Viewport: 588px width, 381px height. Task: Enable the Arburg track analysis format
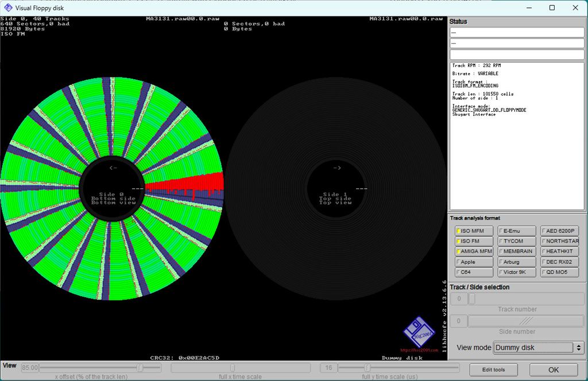pyautogui.click(x=517, y=262)
